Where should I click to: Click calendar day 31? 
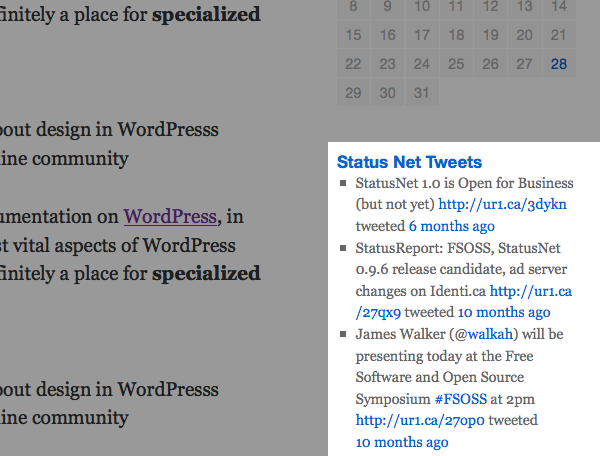[x=421, y=93]
